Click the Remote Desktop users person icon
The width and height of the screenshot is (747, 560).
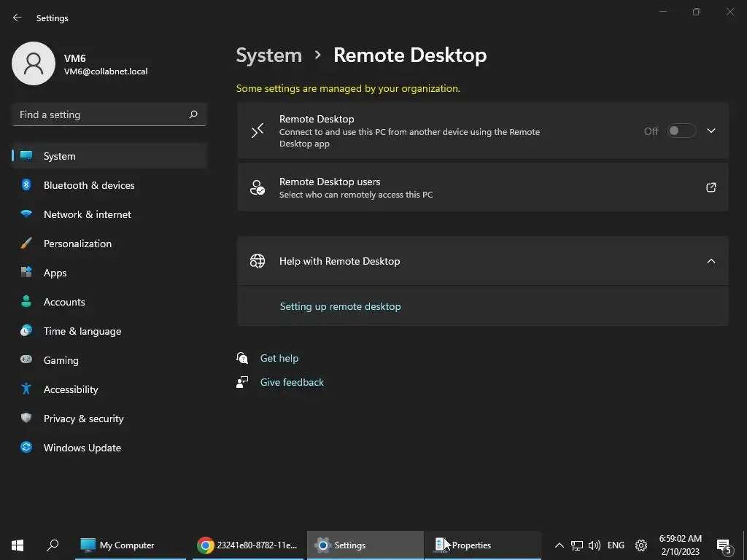258,187
